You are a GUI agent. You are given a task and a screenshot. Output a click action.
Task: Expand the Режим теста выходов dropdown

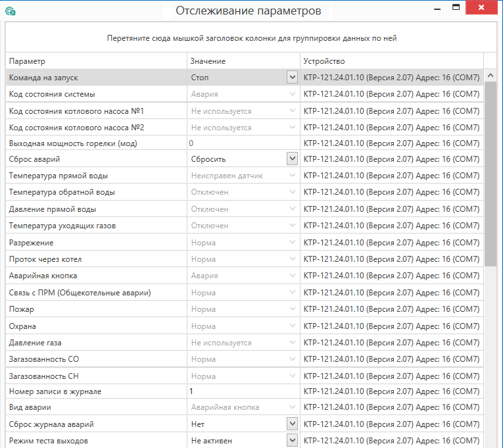point(292,440)
